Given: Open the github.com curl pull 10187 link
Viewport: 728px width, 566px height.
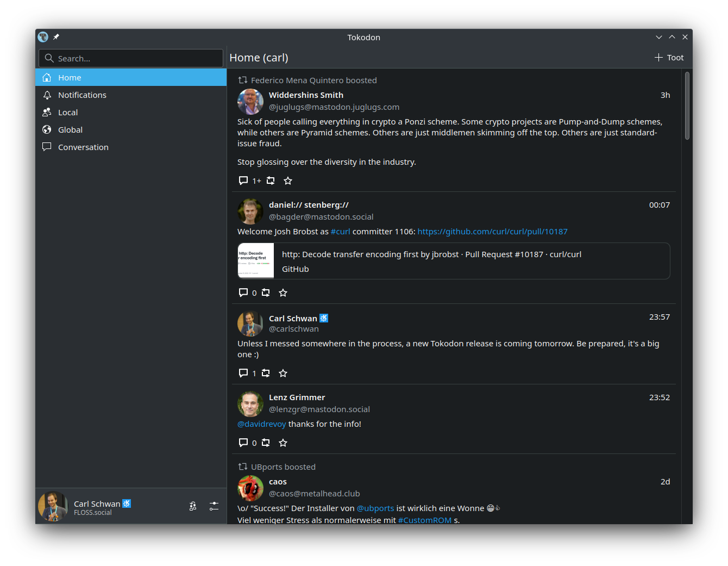Looking at the screenshot, I should click(x=492, y=232).
